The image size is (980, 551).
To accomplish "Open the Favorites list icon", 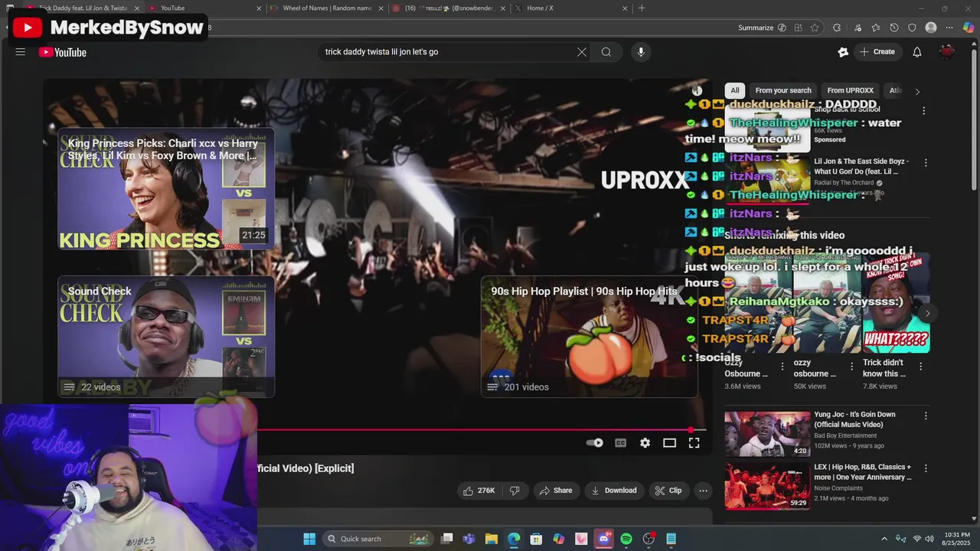I will [875, 28].
